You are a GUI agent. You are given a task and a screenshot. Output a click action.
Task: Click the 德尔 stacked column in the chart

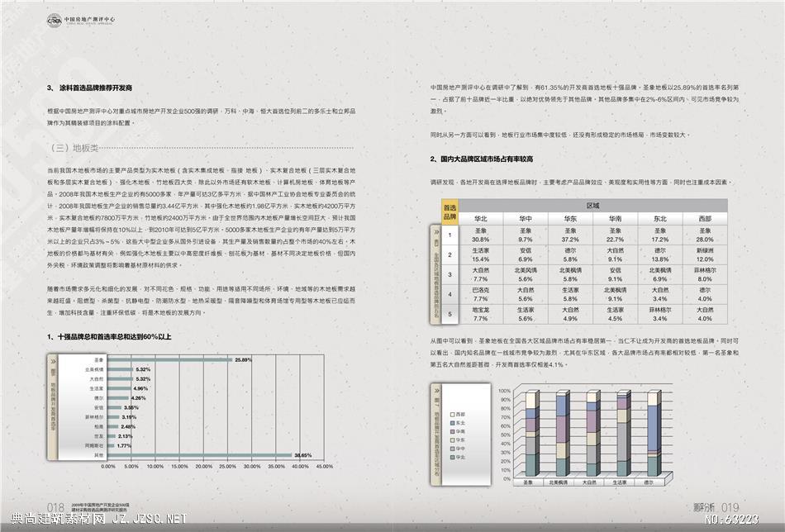(654, 434)
